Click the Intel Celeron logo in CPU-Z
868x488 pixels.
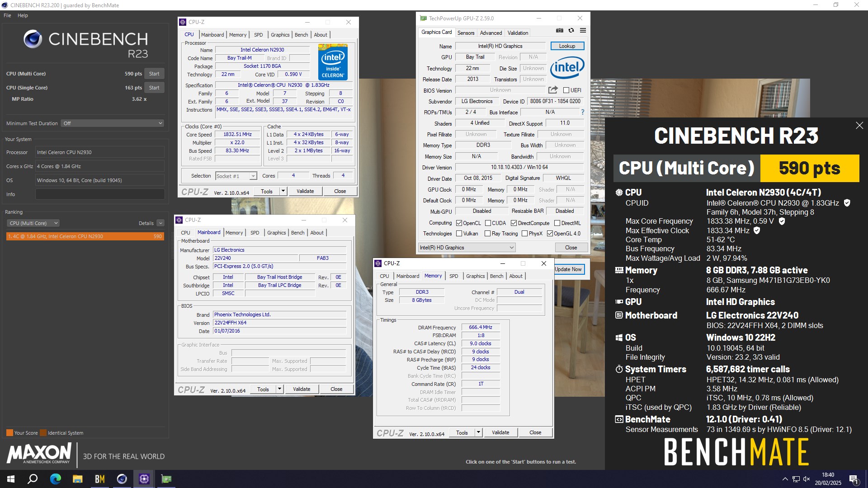point(333,62)
